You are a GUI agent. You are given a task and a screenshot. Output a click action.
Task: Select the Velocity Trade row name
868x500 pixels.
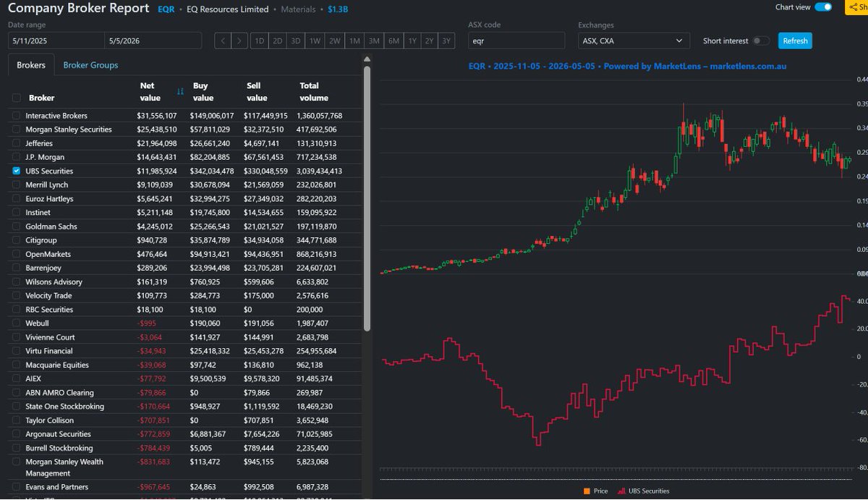click(x=48, y=296)
